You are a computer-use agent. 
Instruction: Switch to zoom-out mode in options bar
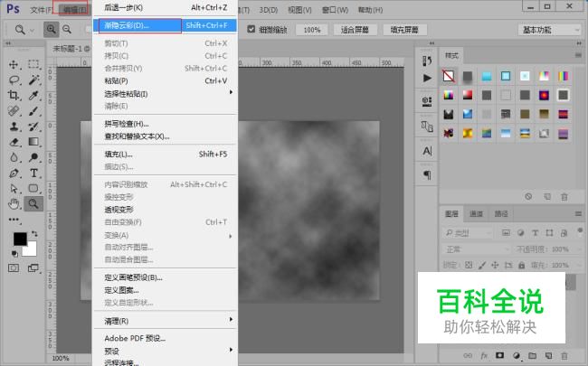click(x=67, y=29)
